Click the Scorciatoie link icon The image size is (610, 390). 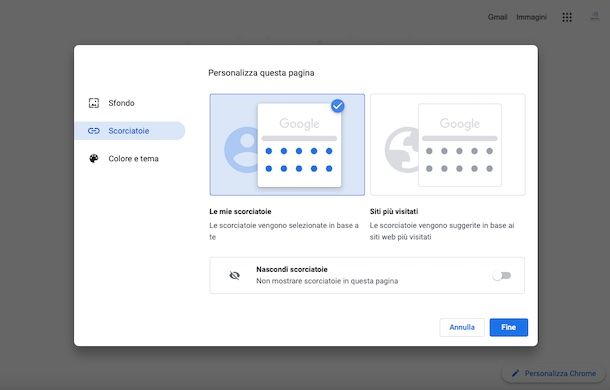pos(94,131)
